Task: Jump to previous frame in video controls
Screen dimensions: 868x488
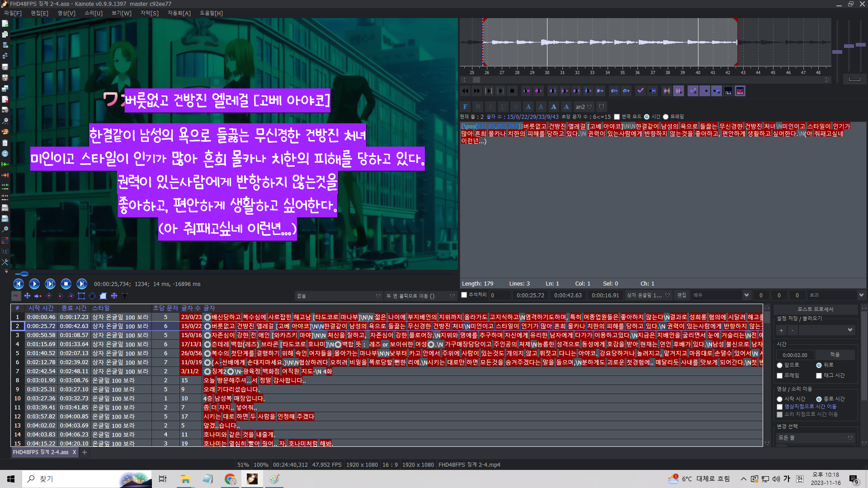Action: coord(19,284)
